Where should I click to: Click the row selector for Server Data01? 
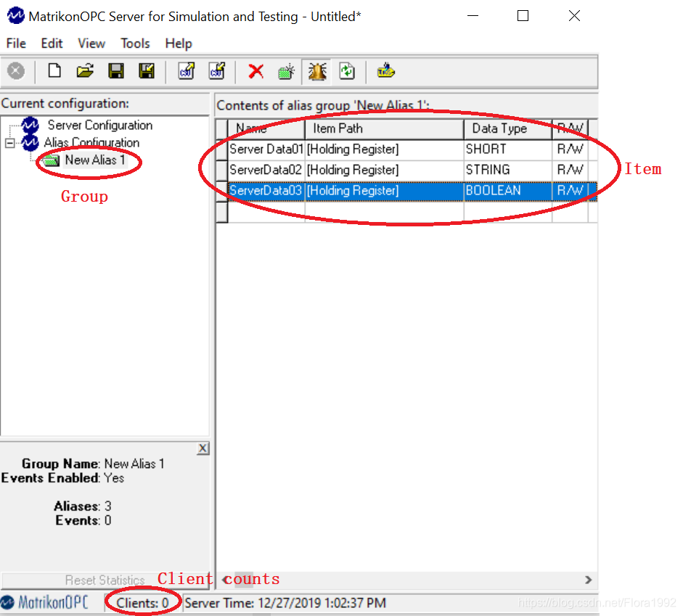click(221, 149)
